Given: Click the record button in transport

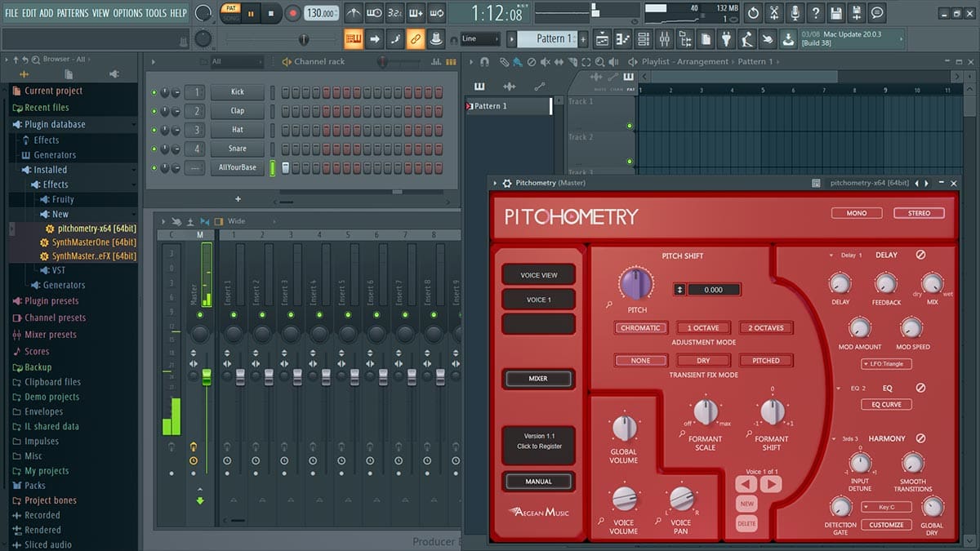Looking at the screenshot, I should click(x=293, y=13).
